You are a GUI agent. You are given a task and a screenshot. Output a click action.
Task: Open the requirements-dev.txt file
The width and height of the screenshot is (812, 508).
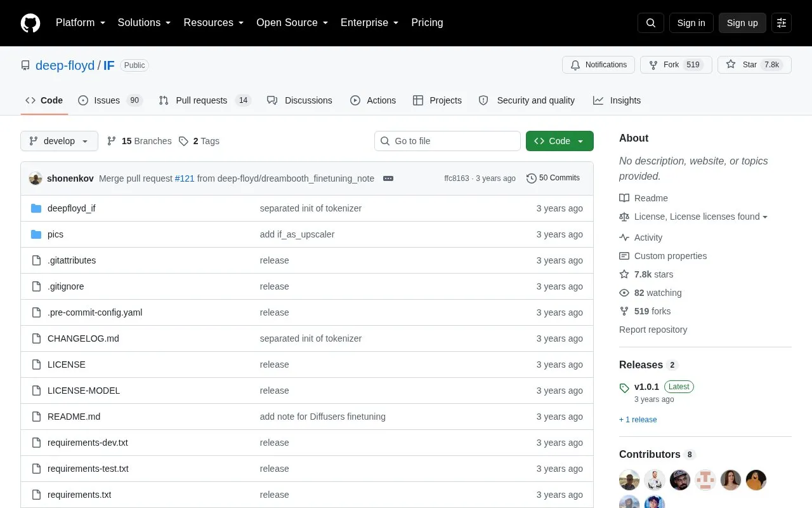coord(88,443)
